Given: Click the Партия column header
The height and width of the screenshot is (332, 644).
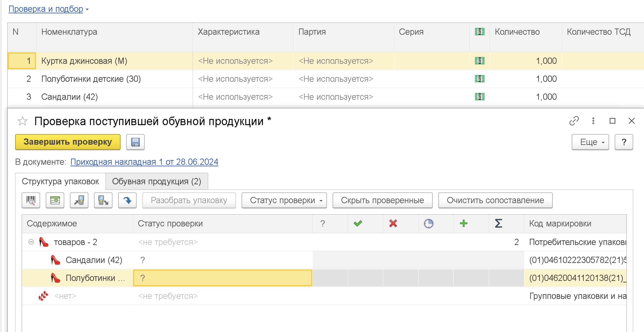Looking at the screenshot, I should tap(344, 37).
